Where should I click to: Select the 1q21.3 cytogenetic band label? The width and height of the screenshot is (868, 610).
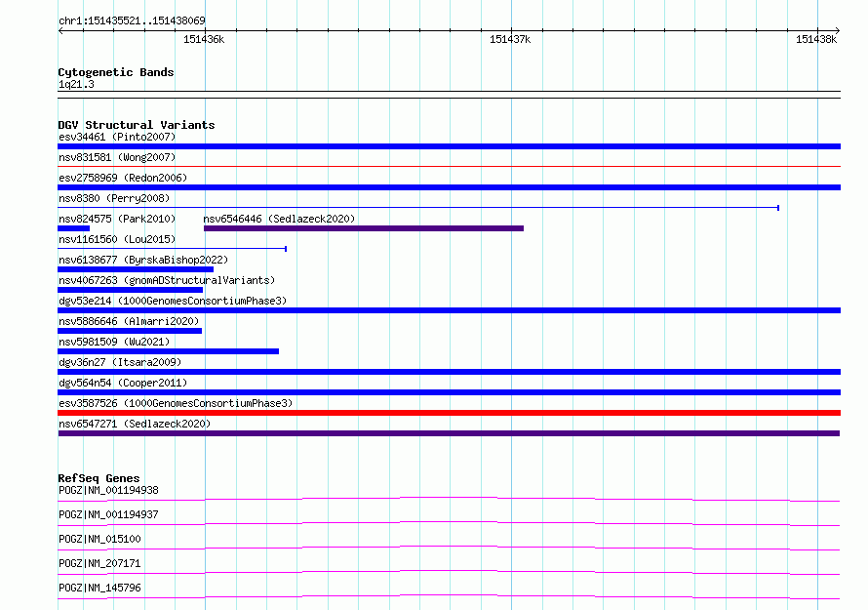point(76,84)
